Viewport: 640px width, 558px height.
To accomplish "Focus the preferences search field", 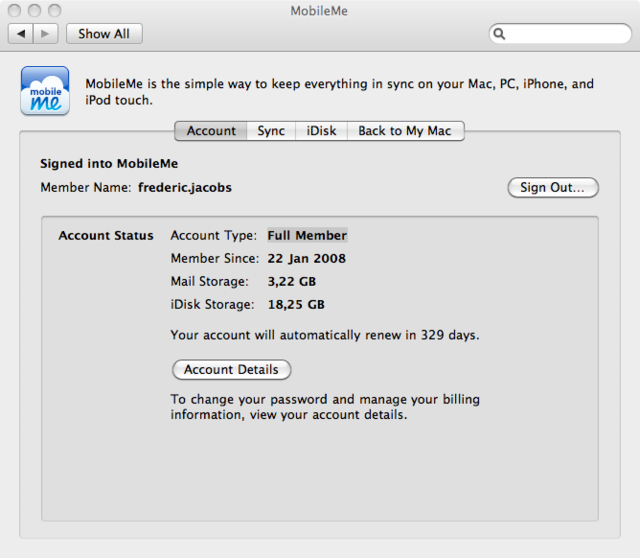I will coord(566,34).
